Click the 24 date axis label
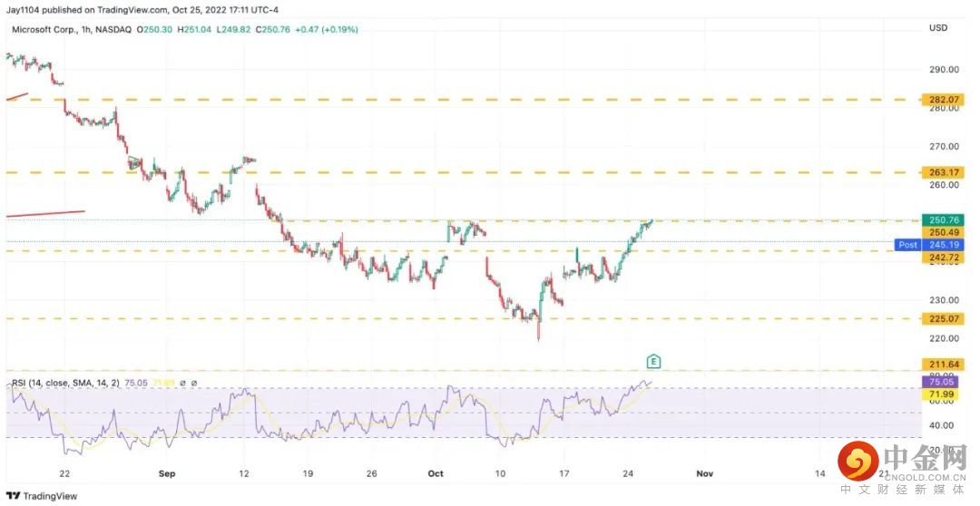The height and width of the screenshot is (506, 980). (628, 473)
